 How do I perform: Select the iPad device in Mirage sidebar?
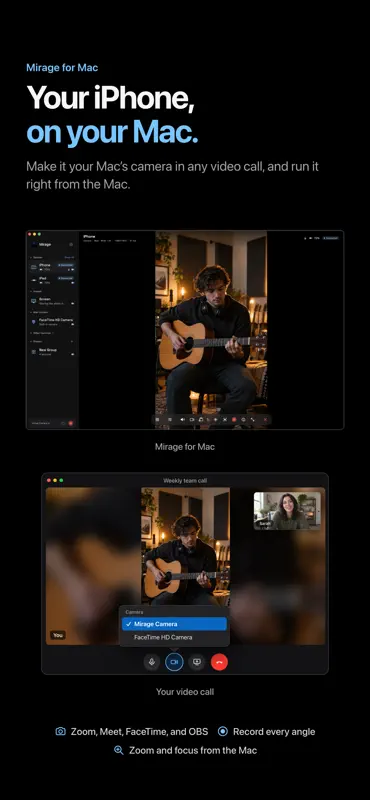pyautogui.click(x=52, y=280)
